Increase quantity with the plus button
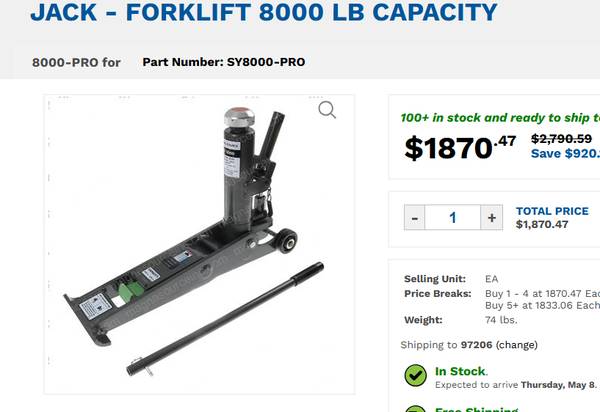This screenshot has height=412, width=600. coord(492,218)
